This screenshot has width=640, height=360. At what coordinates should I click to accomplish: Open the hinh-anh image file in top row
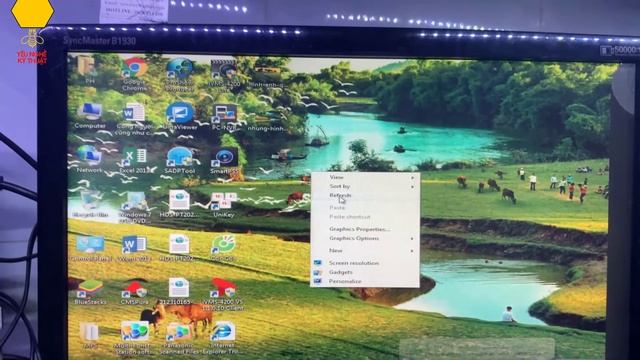[x=267, y=76]
